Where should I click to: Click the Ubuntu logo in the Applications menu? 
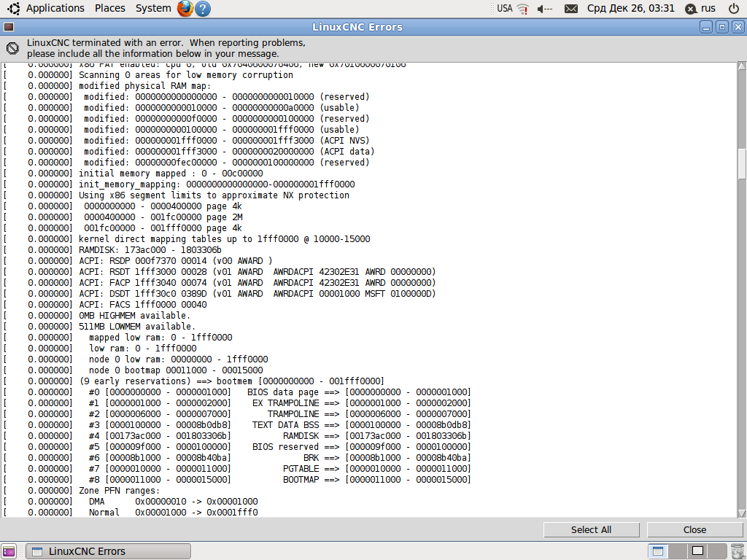pos(14,8)
